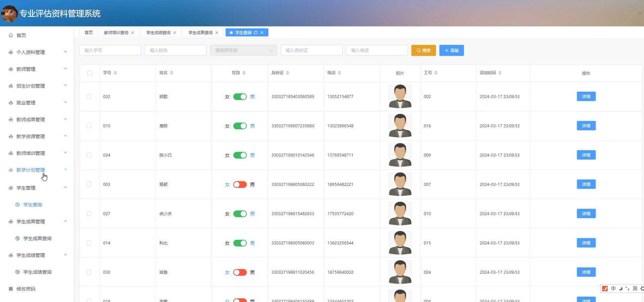This screenshot has width=644, height=302.
Task: Click the photo thumbnail for 陈小巧
Action: click(x=400, y=155)
